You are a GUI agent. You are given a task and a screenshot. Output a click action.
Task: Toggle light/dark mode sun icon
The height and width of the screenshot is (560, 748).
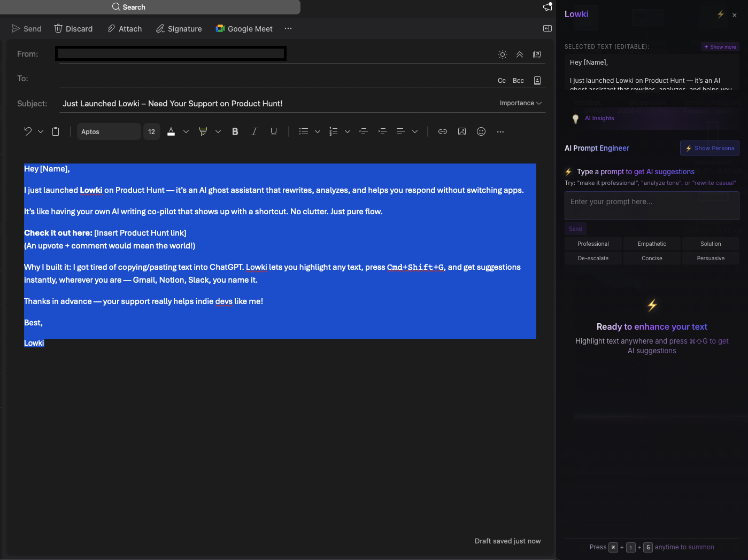[503, 55]
